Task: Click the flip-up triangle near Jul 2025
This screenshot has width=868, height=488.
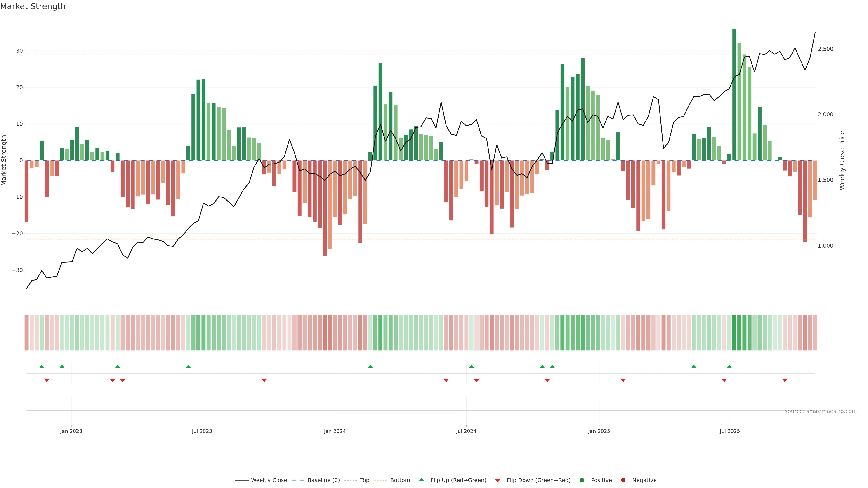Action: coord(729,366)
